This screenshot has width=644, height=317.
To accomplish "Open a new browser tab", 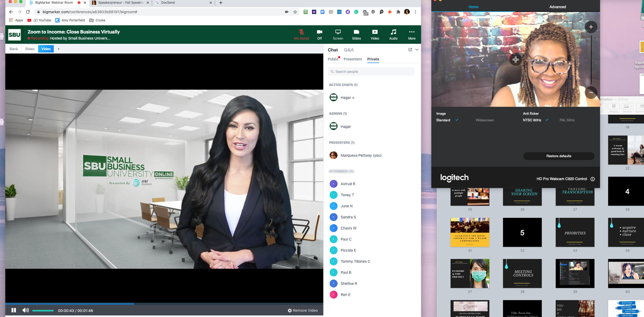I will (x=221, y=3).
